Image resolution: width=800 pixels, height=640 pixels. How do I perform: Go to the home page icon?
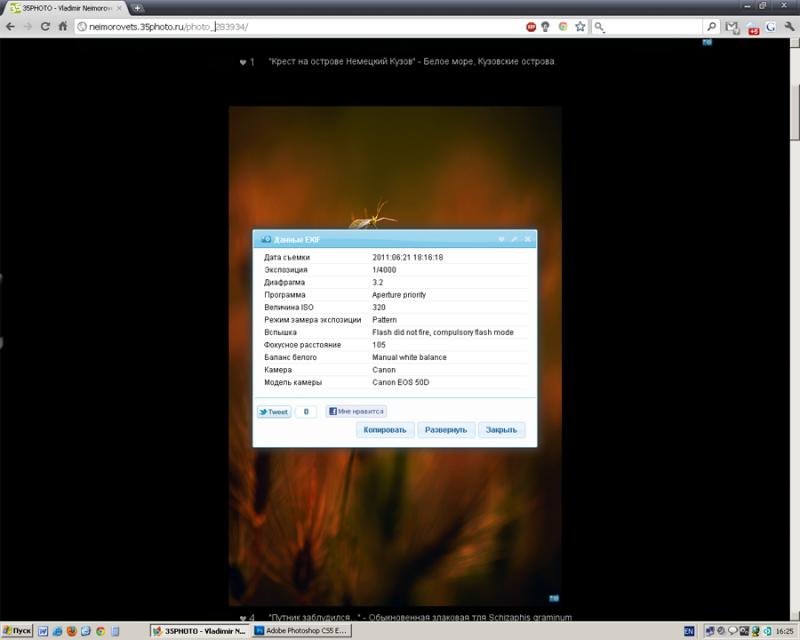63,27
